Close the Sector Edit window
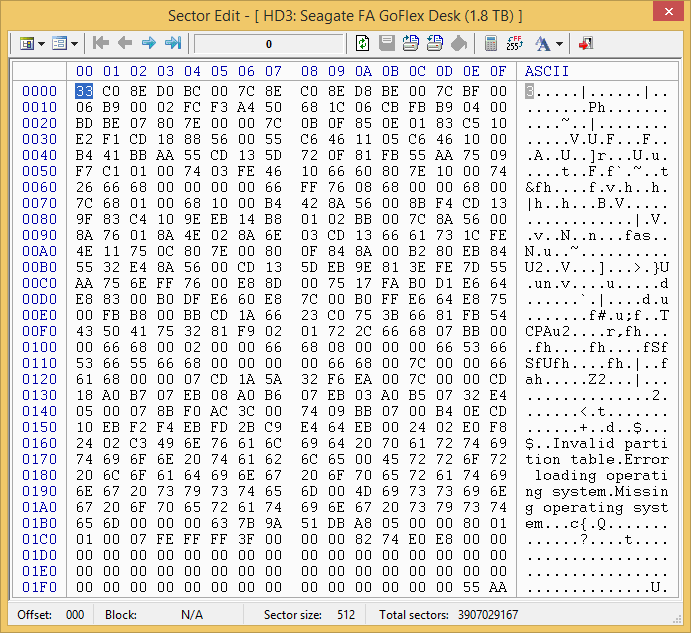 click(x=669, y=11)
